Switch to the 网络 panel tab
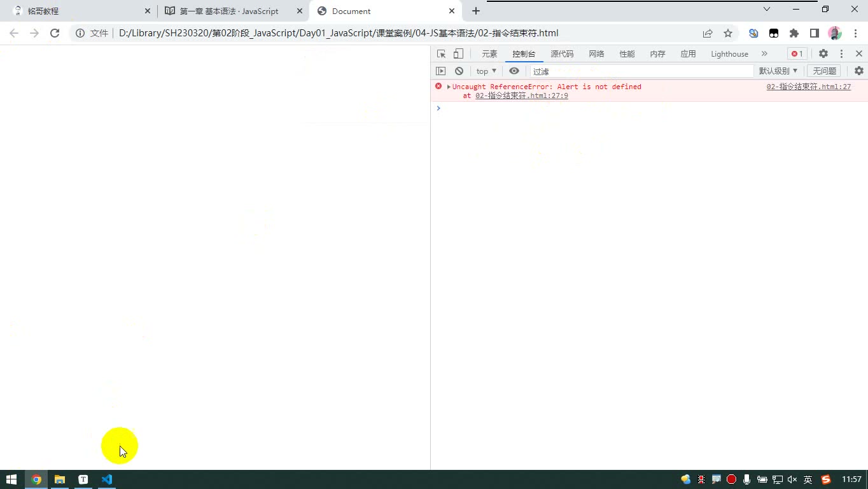The image size is (868, 489). pos(596,54)
